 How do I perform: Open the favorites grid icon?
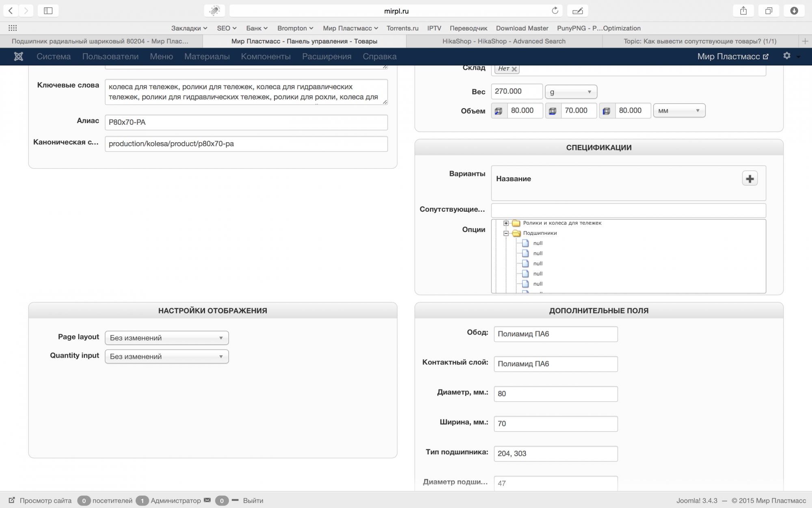[13, 28]
